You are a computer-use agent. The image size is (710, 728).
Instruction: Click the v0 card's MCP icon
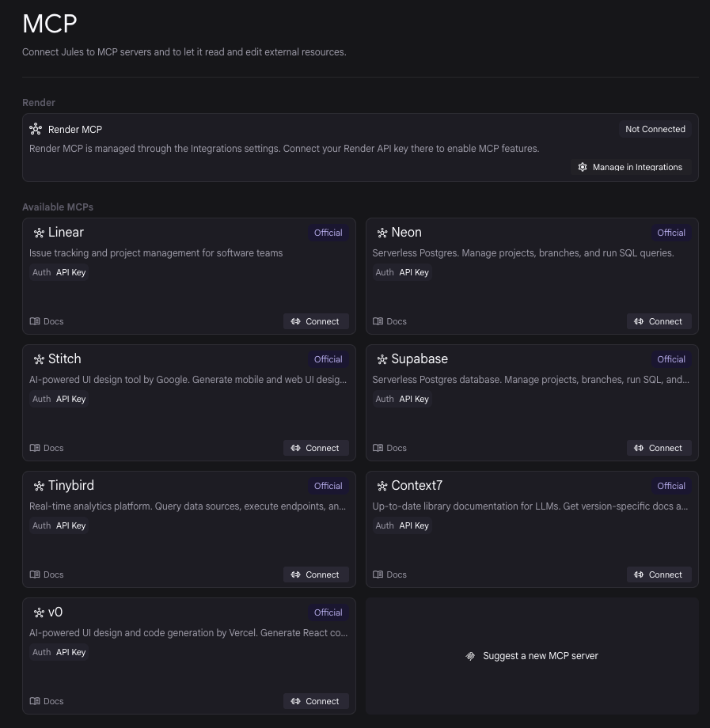(x=39, y=612)
